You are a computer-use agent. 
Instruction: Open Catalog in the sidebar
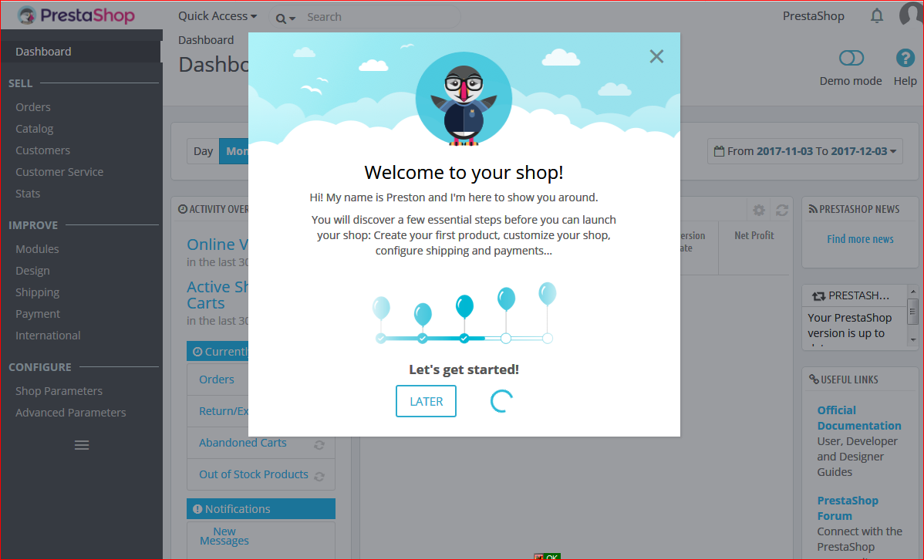tap(34, 129)
